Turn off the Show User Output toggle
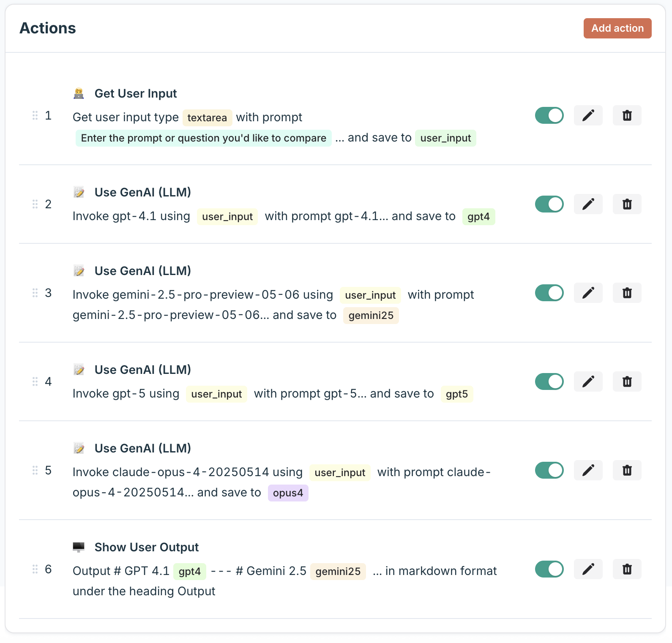The height and width of the screenshot is (643, 672). (x=549, y=569)
